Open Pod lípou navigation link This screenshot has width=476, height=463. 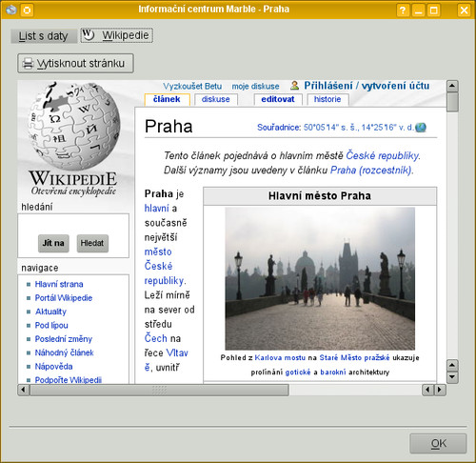(51, 325)
